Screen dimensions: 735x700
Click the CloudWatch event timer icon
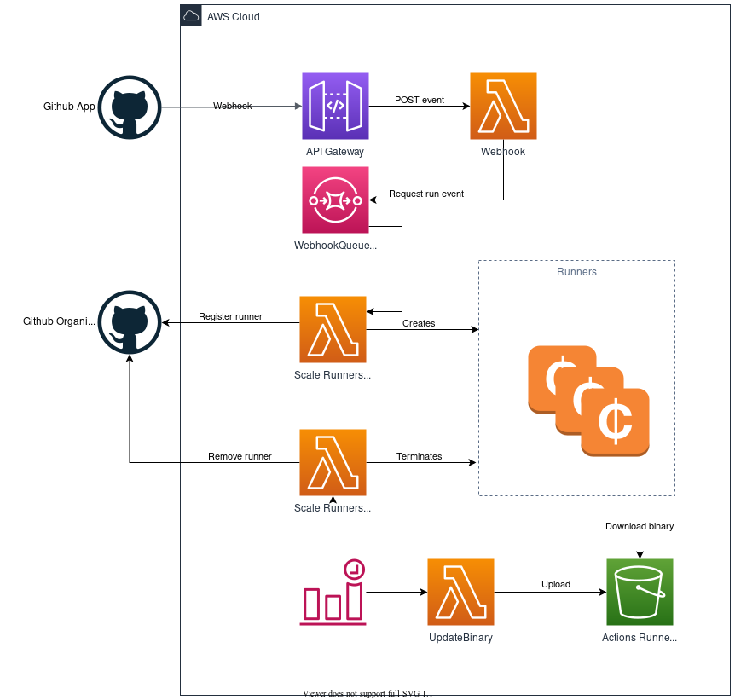(333, 593)
